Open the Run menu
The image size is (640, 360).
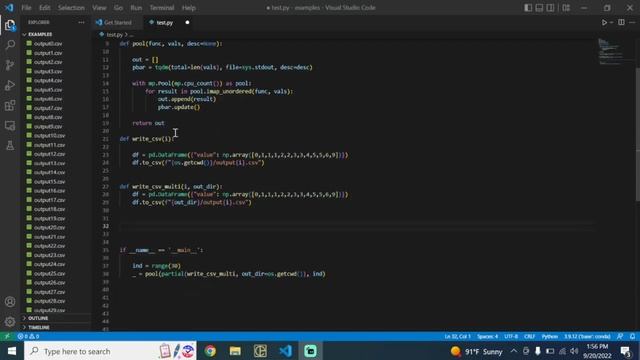(136, 8)
